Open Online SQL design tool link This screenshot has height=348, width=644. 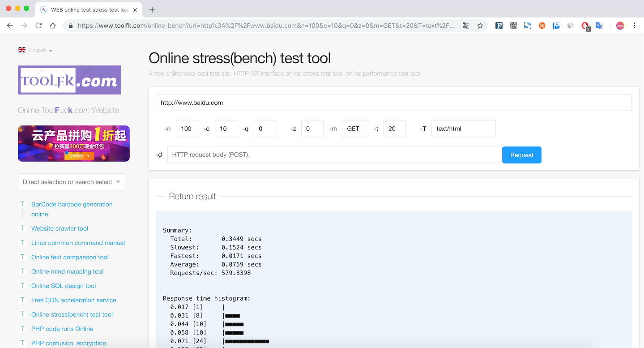[x=64, y=286]
